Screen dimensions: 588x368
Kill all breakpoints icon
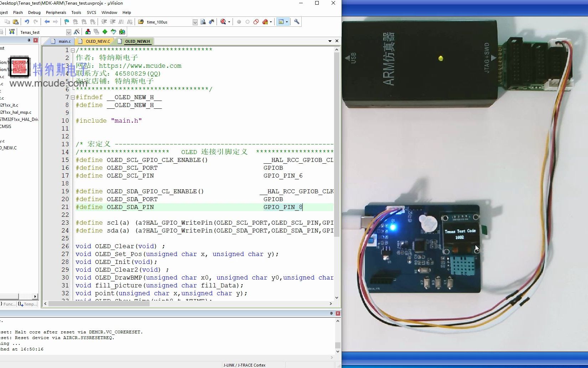265,22
